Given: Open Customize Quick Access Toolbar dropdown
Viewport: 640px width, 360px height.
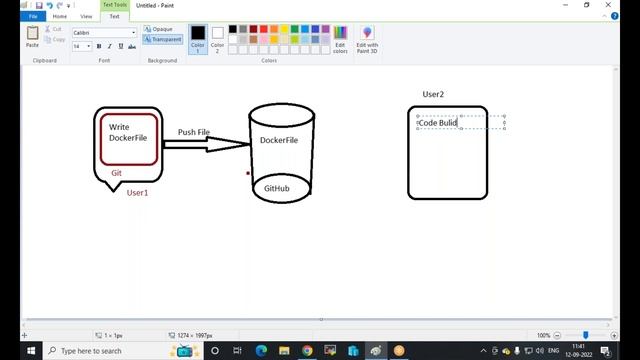Looking at the screenshot, I should 68,6.
